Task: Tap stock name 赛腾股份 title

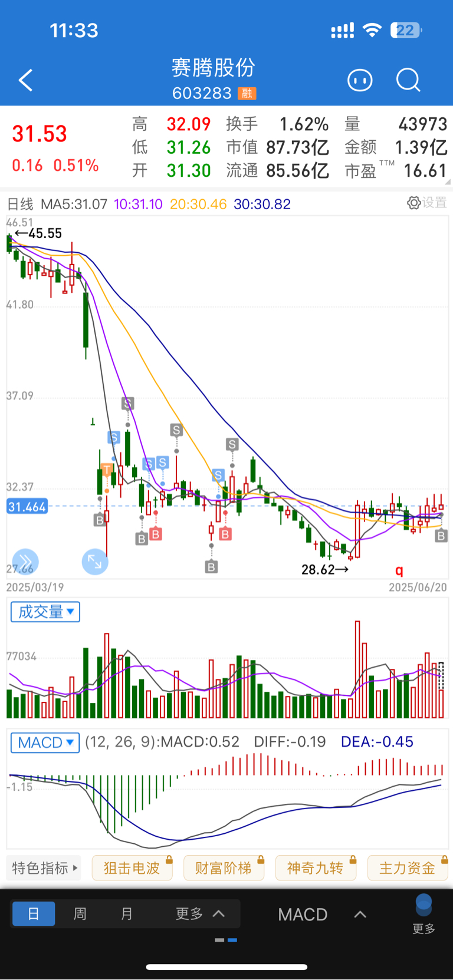Action: (213, 68)
